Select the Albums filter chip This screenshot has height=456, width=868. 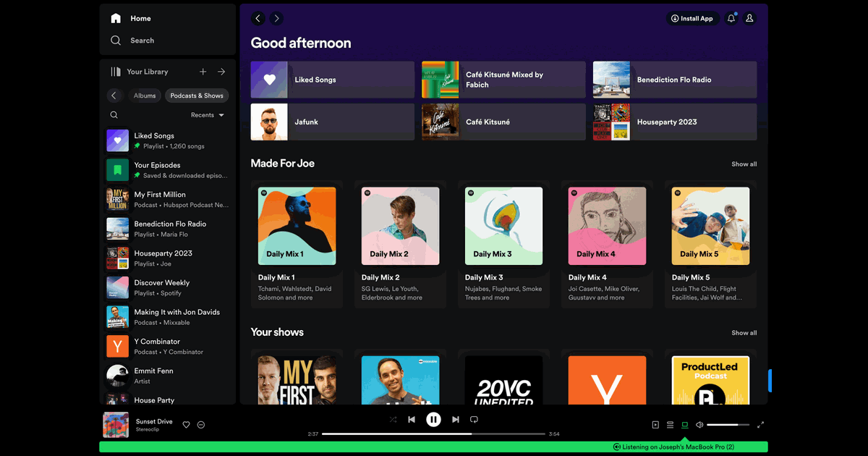click(145, 96)
